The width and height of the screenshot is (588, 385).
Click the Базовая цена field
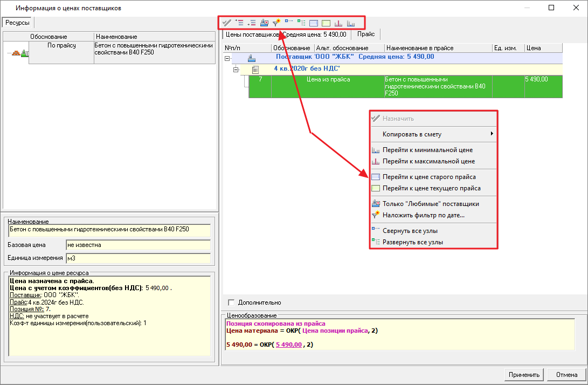137,245
